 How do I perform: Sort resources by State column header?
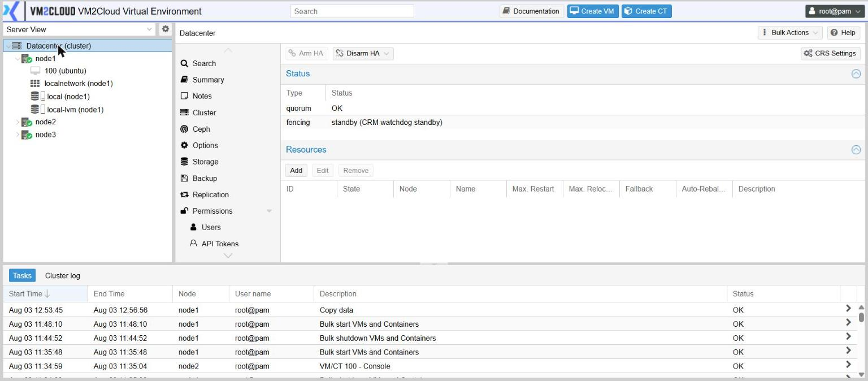click(365, 189)
